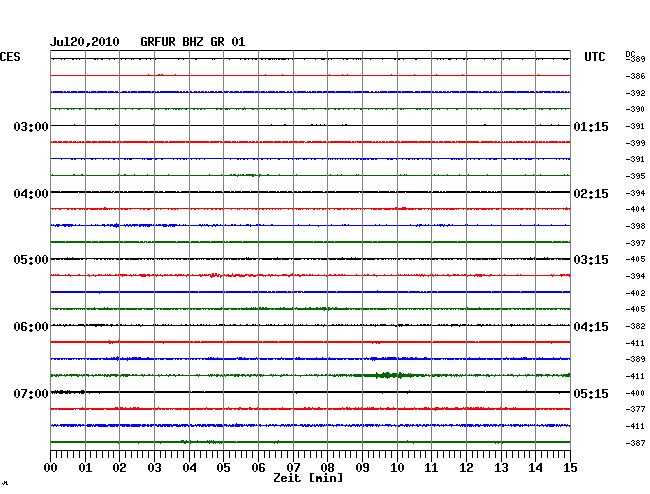The height and width of the screenshot is (494, 650).
Task: Select minute tick label 04
Action: (189, 467)
